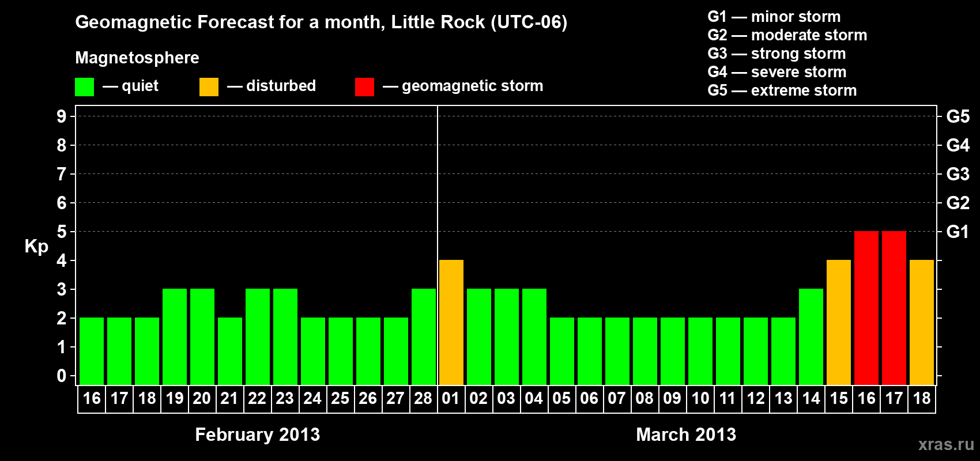Click date label 16 under February
Screen dimensions: 980x461
pos(92,398)
